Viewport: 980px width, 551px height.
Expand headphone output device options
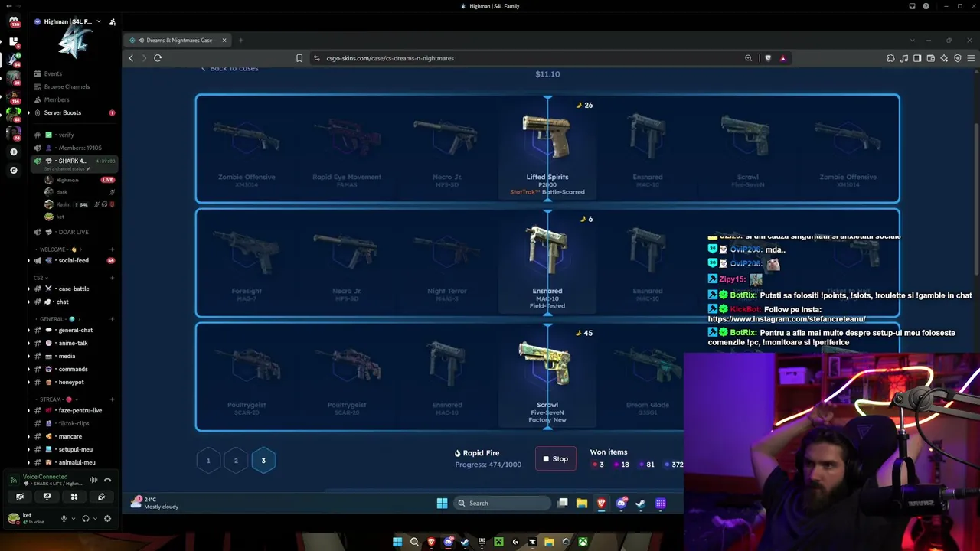pyautogui.click(x=95, y=518)
